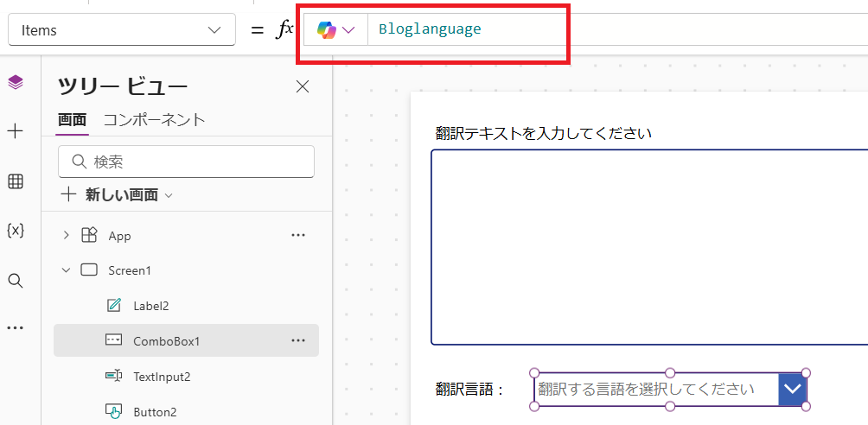The width and height of the screenshot is (868, 425).
Task: Switch to the コンポーネント tab
Action: coord(154,120)
